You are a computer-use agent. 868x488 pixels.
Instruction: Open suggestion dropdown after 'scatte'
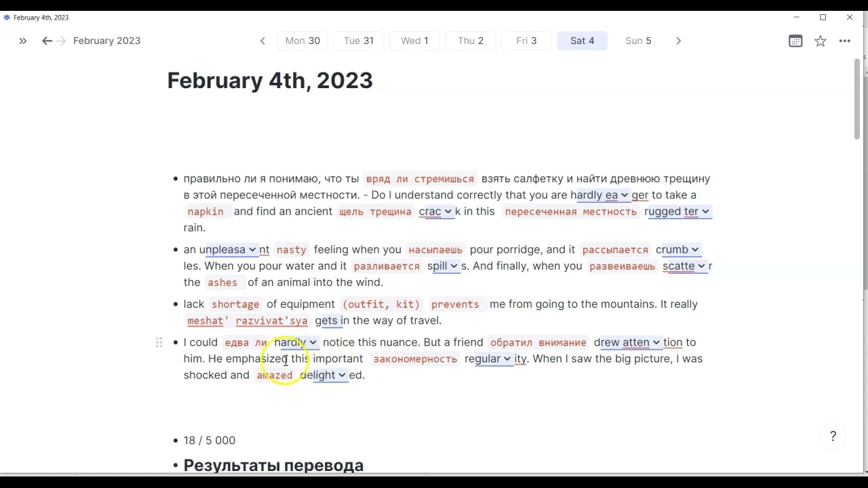click(701, 266)
